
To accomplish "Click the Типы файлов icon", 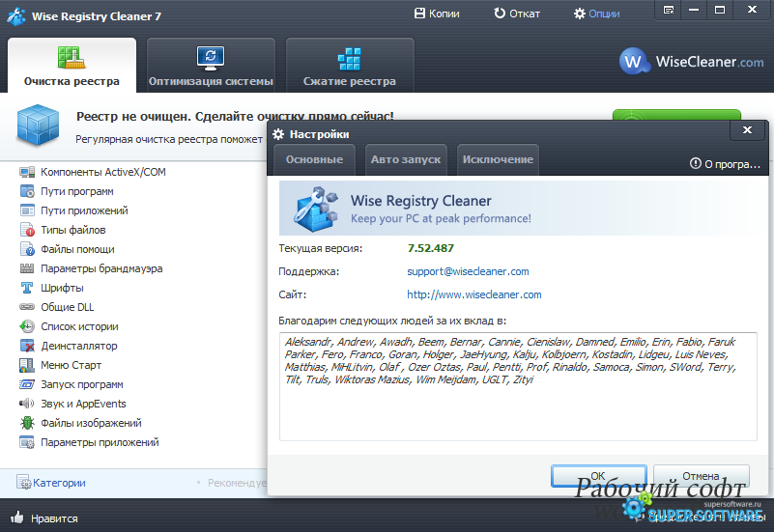I will [x=27, y=230].
